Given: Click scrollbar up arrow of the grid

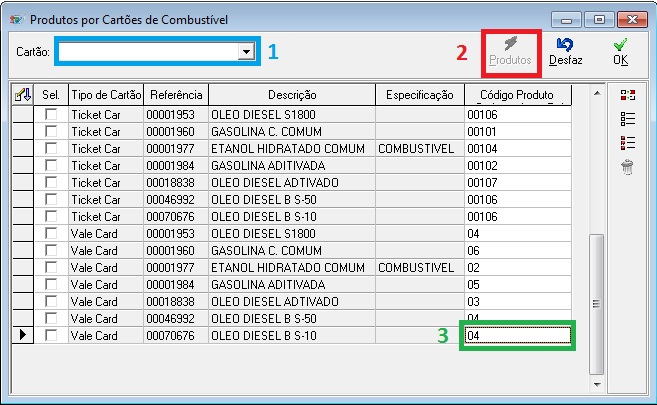Looking at the screenshot, I should point(597,94).
